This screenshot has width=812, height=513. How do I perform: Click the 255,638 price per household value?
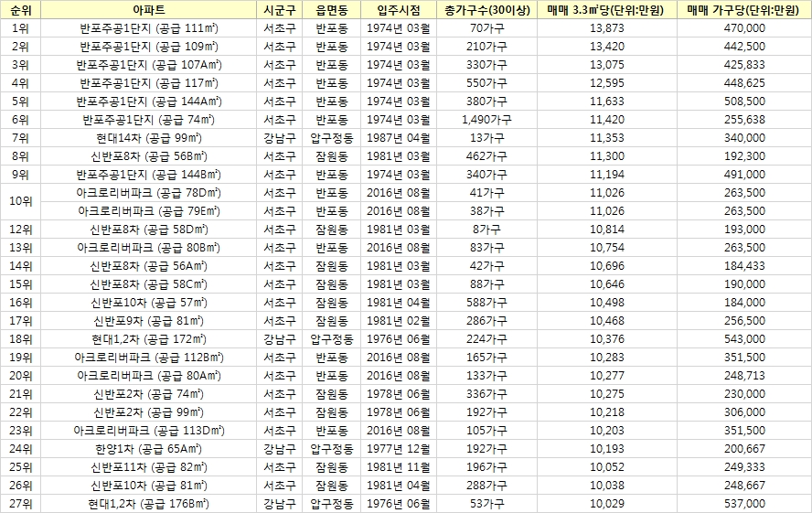tap(744, 120)
